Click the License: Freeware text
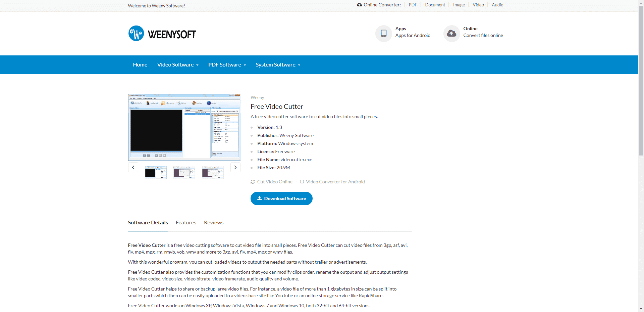Image resolution: width=644 pixels, height=312 pixels. coord(276,151)
